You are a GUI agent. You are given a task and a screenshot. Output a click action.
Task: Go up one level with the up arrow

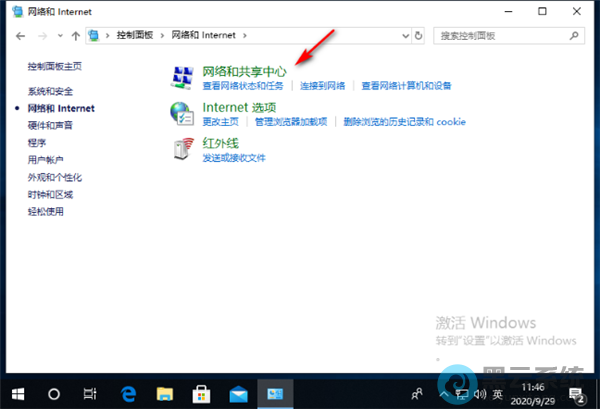tap(76, 35)
